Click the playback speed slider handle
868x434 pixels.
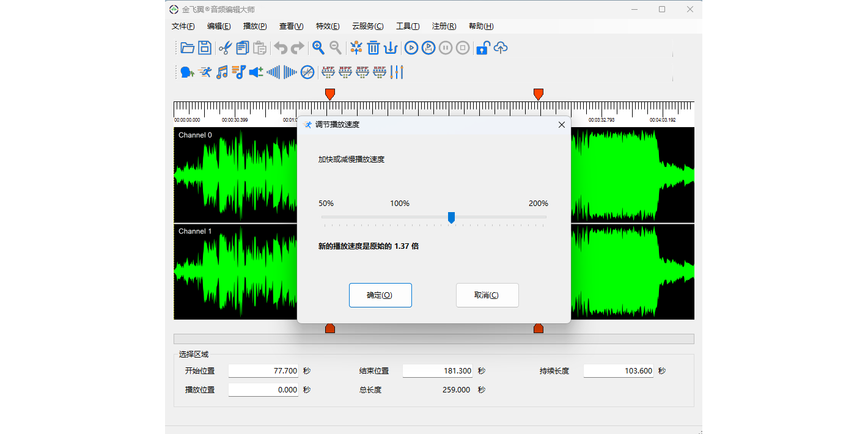coord(451,217)
